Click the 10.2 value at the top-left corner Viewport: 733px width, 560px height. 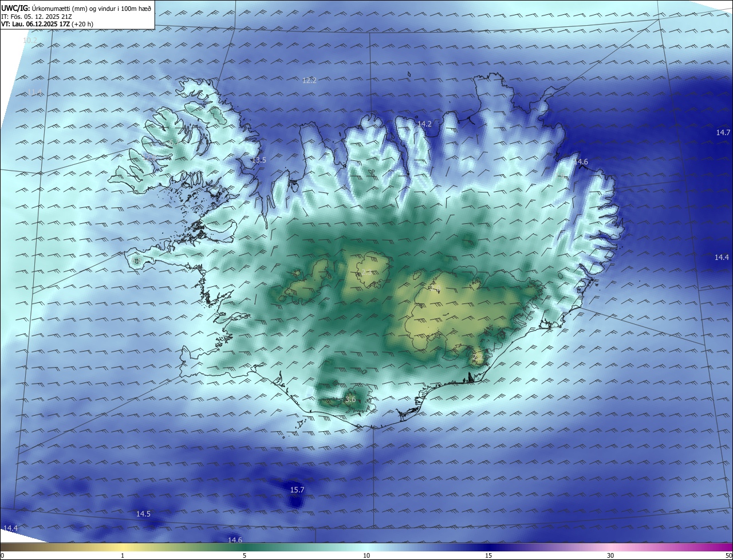pos(30,40)
